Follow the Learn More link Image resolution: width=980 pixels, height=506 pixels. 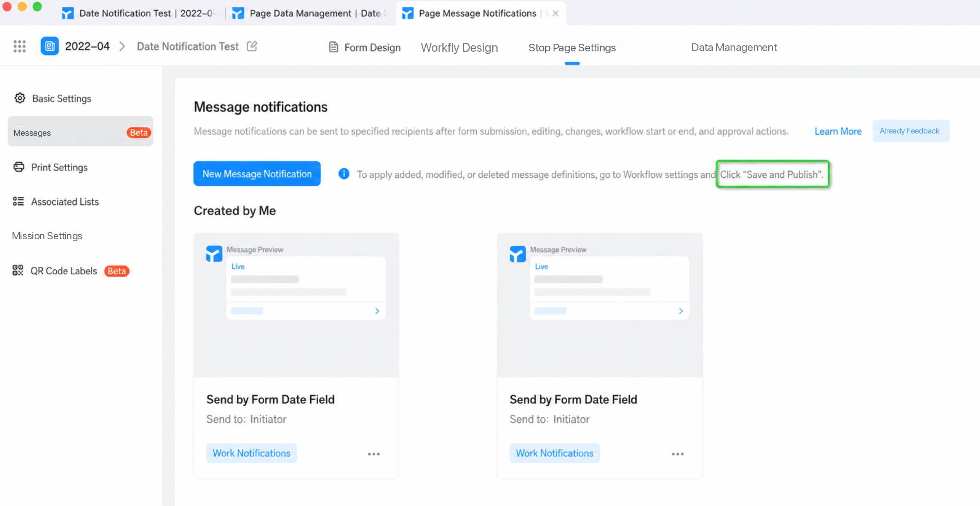(x=838, y=131)
